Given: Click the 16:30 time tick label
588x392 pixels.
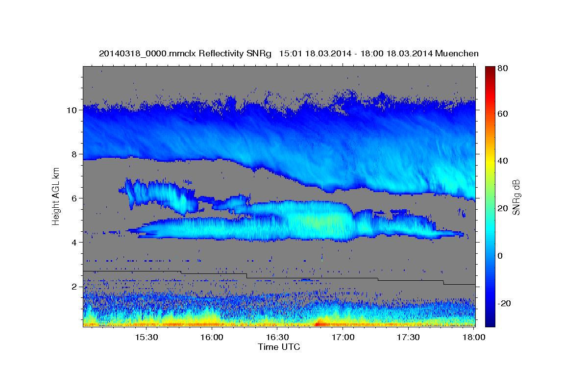Looking at the screenshot, I should pos(277,337).
